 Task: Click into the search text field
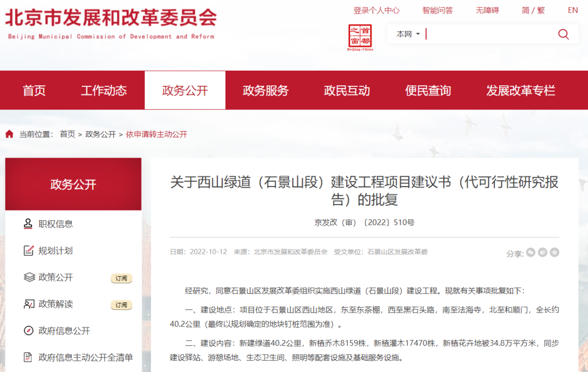(490, 34)
